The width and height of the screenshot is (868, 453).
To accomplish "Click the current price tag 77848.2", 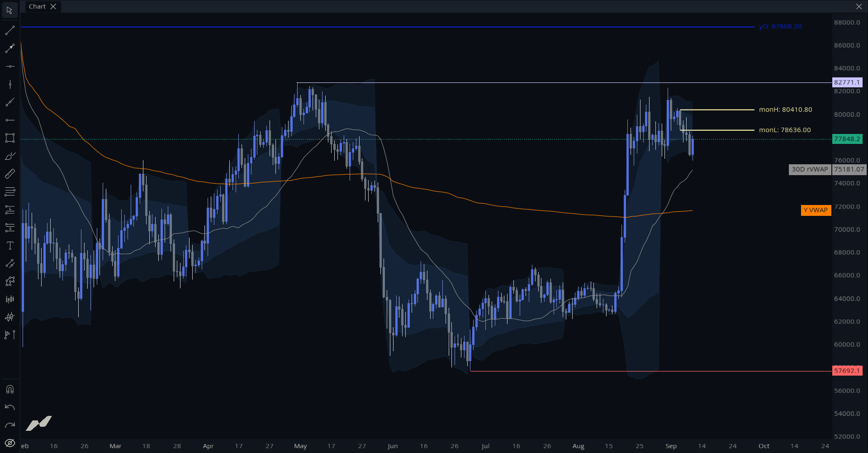I will tap(847, 139).
